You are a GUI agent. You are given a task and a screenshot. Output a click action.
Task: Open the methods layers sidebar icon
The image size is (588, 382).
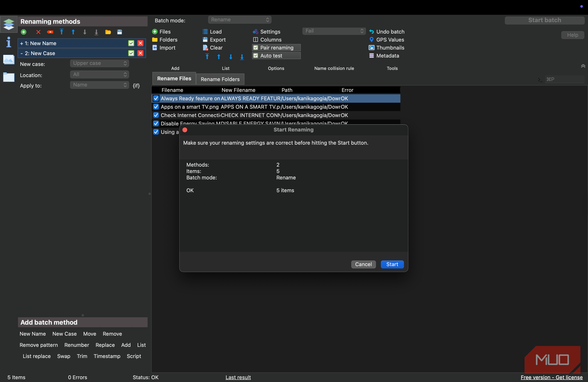tap(9, 24)
